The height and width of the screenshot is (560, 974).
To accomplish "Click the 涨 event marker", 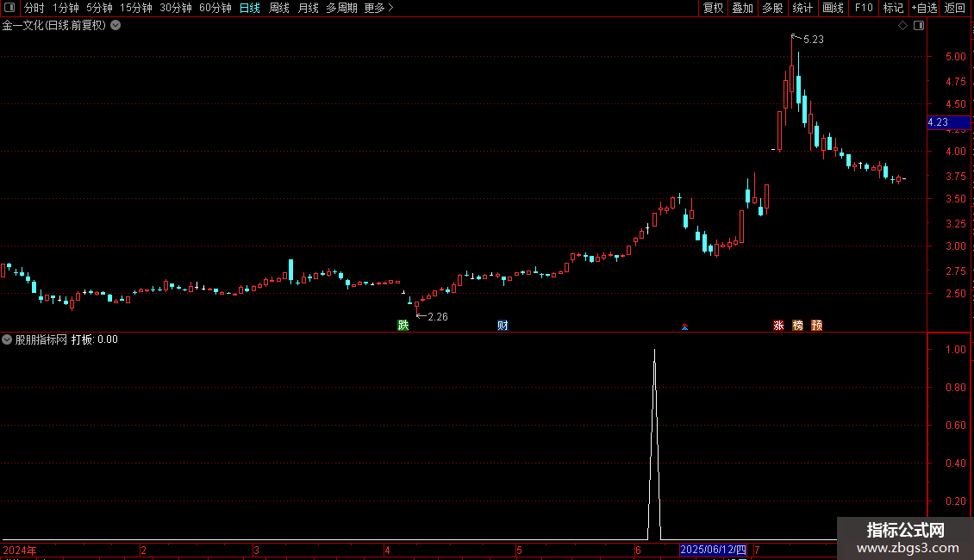I will tap(778, 326).
